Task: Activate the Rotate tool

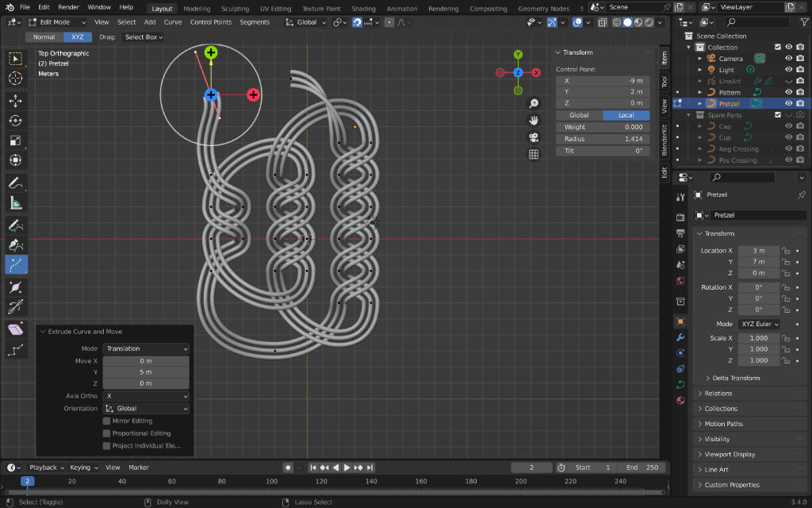Action: click(15, 121)
